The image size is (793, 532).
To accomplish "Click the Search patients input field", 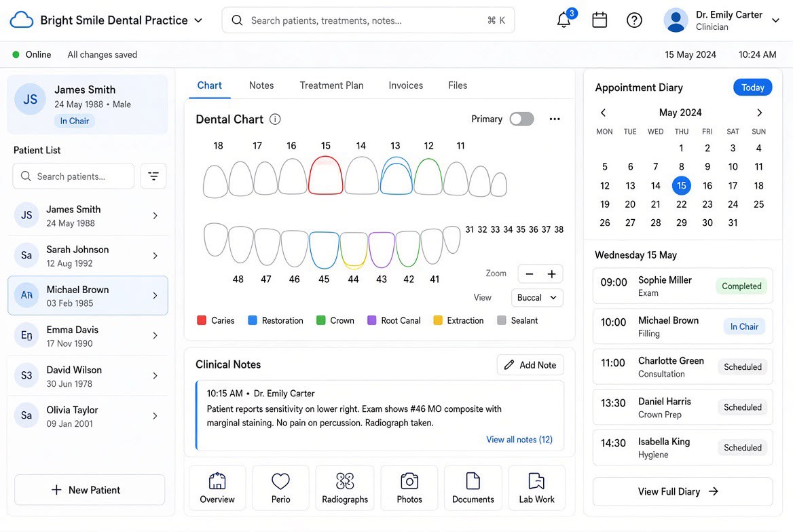I will 73,176.
